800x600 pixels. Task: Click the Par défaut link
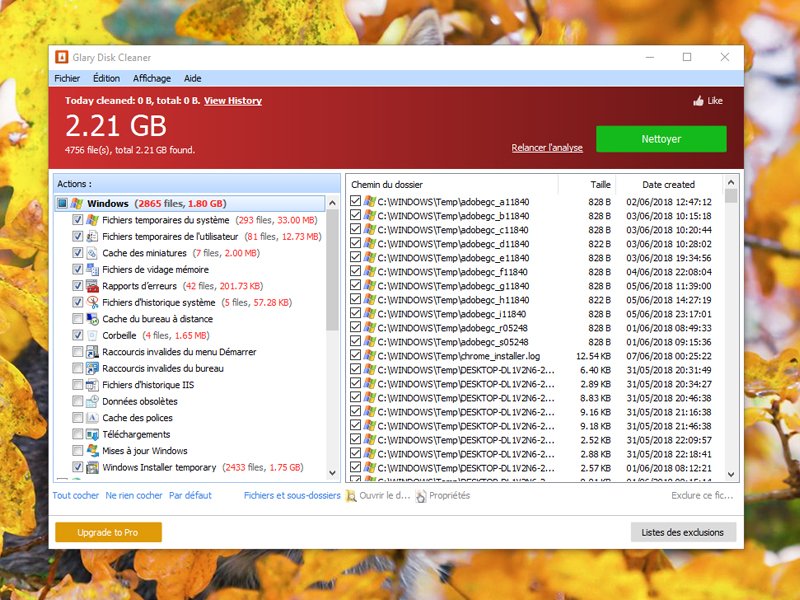pos(190,495)
